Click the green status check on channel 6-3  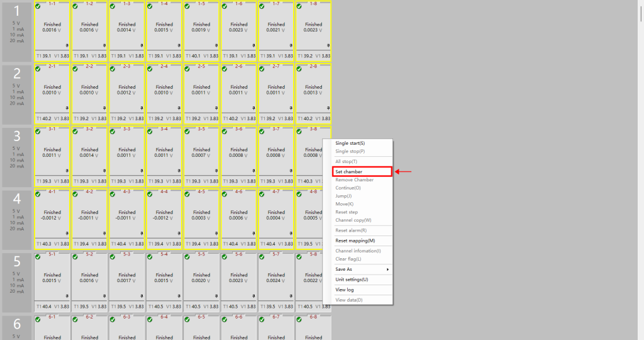(113, 319)
